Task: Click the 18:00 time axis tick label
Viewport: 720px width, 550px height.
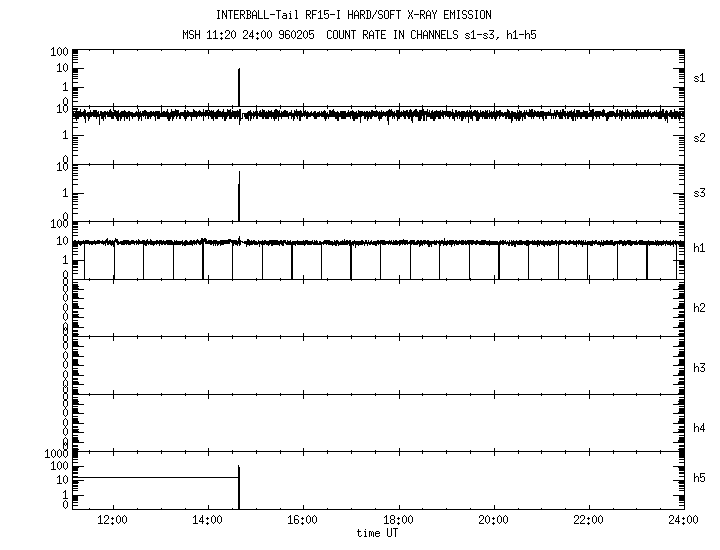Action: point(398,521)
